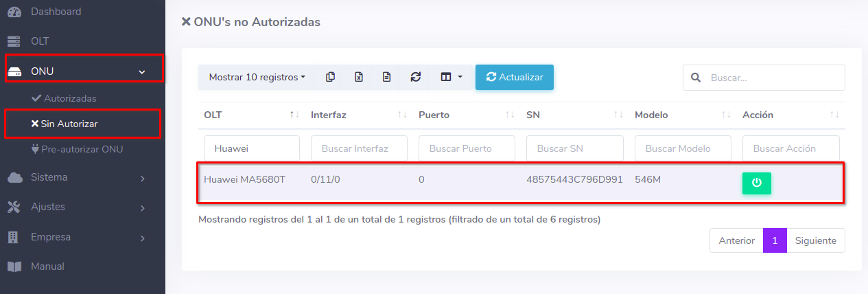Open column visibility dropdown
The image size is (868, 294).
451,77
